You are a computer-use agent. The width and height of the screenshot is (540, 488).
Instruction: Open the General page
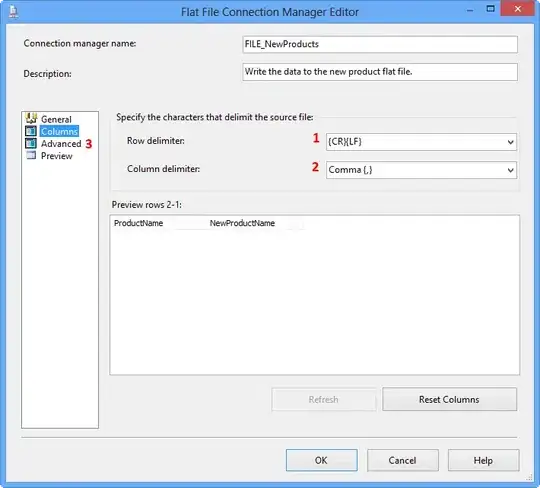(56, 119)
